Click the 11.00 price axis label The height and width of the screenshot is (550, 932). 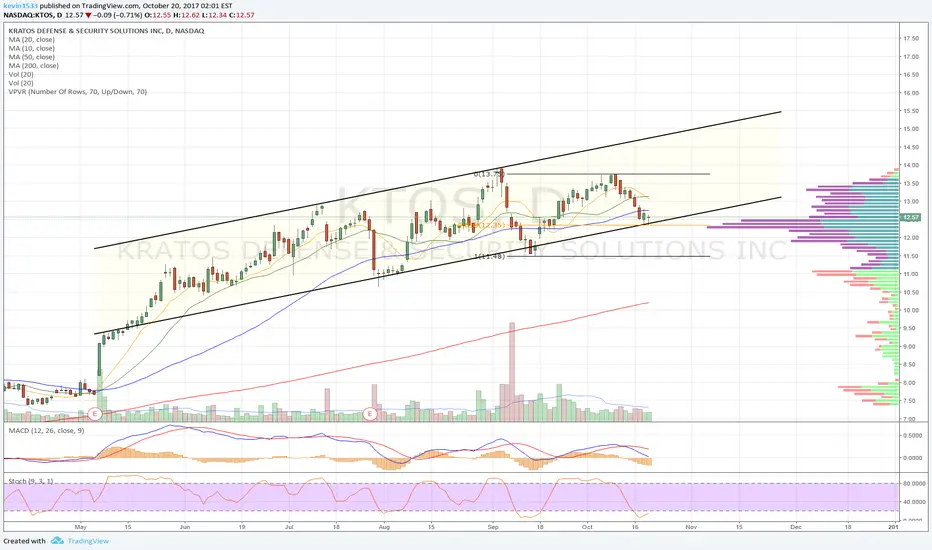pos(911,274)
